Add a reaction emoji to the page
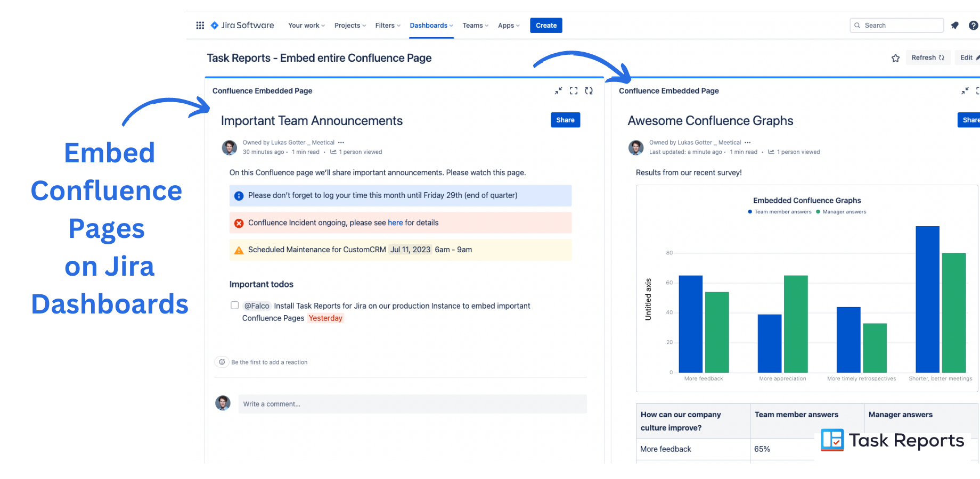Screen dimensions: 980x479 [222, 362]
